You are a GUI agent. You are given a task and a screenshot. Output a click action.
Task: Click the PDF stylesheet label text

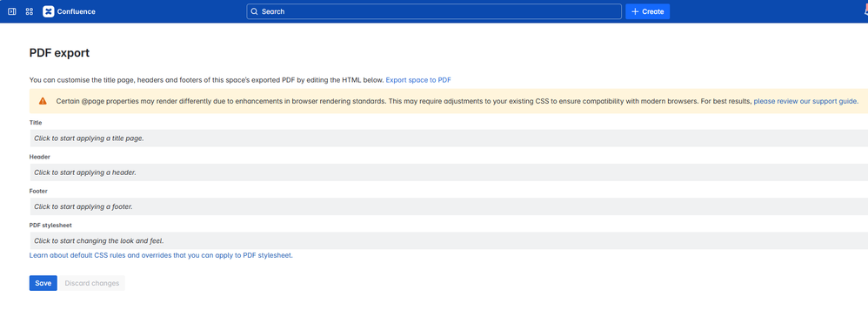pos(50,226)
